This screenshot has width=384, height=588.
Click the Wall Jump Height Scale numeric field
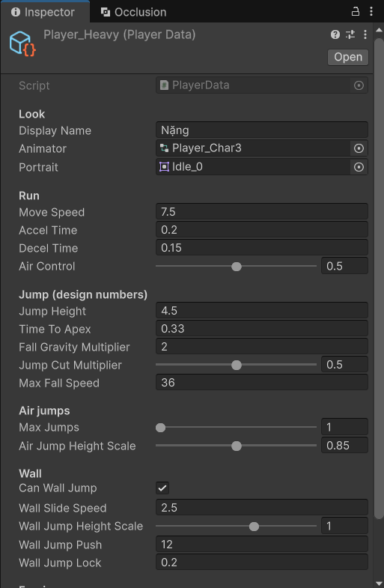pyautogui.click(x=344, y=526)
